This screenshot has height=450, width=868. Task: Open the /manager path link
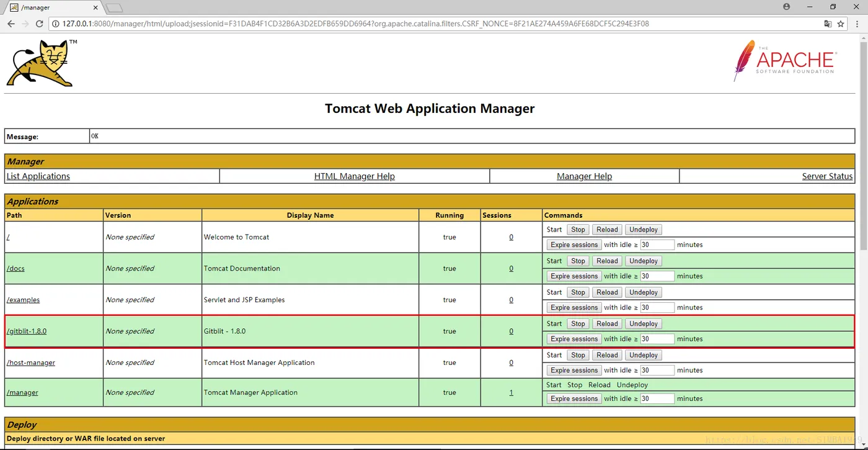pos(22,392)
